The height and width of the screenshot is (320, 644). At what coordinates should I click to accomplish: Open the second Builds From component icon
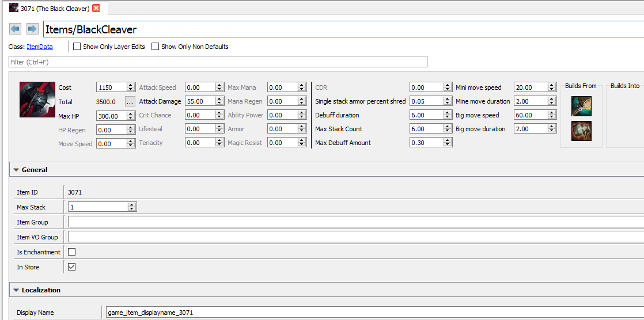(x=581, y=131)
